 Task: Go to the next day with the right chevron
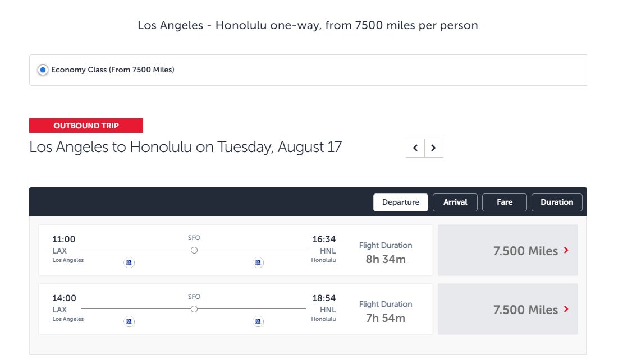[432, 148]
